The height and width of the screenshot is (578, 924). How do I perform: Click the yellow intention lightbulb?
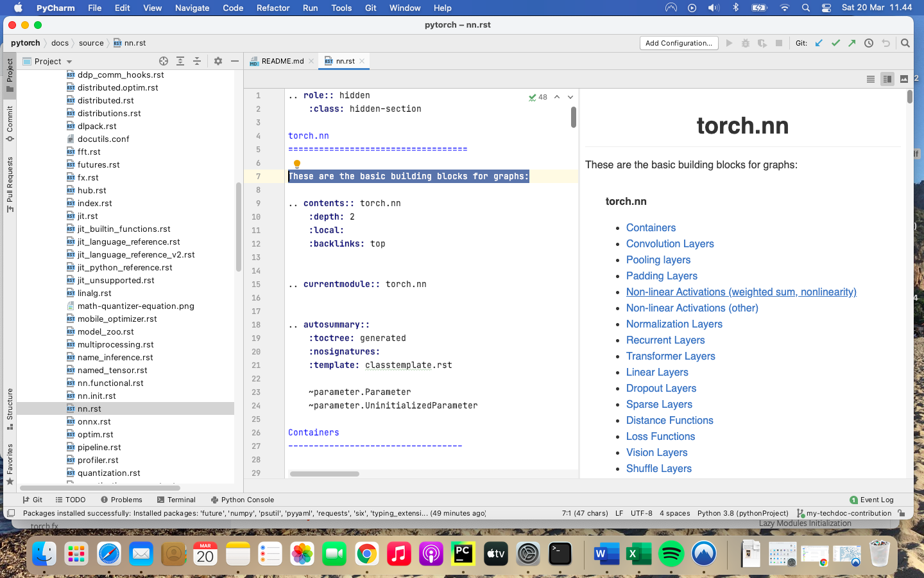pyautogui.click(x=297, y=164)
